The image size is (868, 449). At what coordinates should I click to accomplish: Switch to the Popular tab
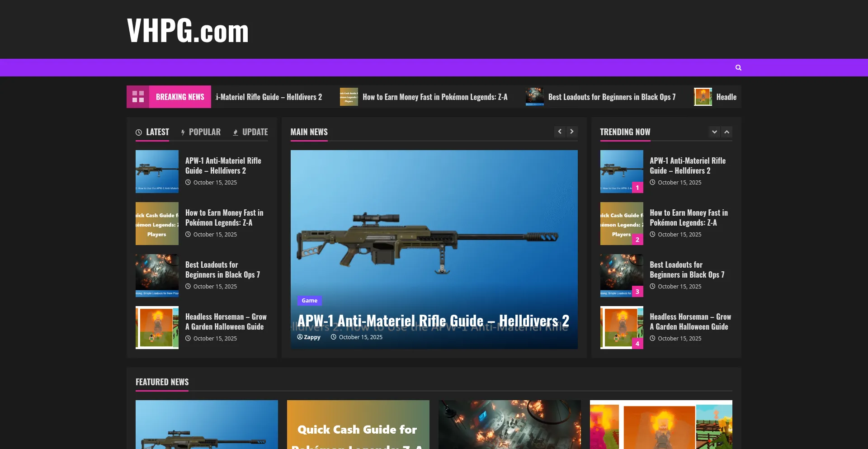click(x=201, y=132)
